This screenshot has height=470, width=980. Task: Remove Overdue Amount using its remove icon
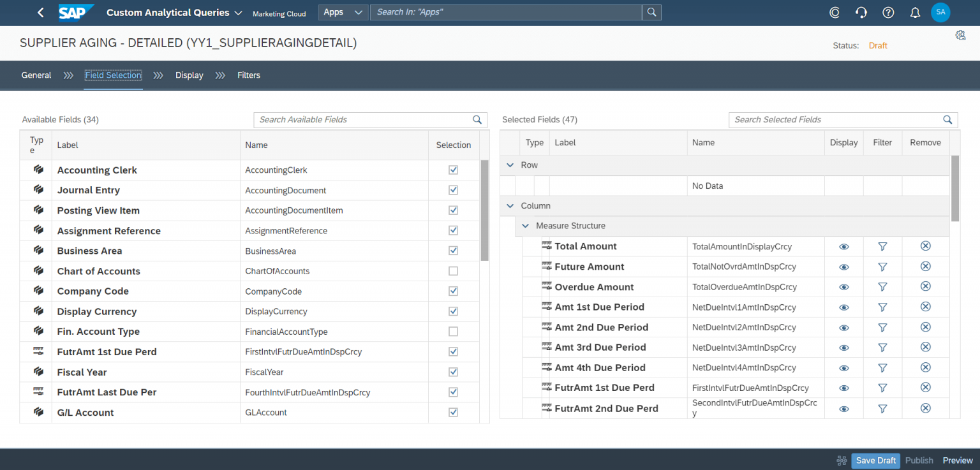coord(925,286)
